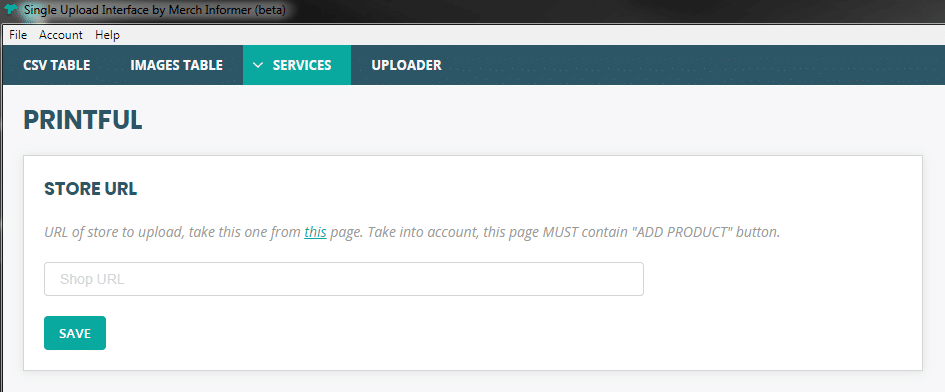Follow the "this" page link
Screen dimensions: 945x392
315,232
